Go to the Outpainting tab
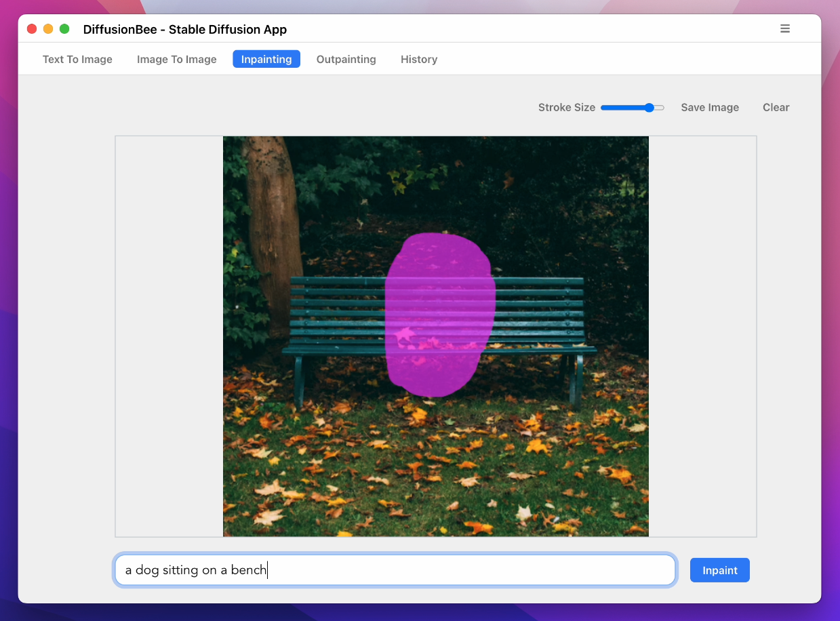This screenshot has width=840, height=621. pos(346,60)
